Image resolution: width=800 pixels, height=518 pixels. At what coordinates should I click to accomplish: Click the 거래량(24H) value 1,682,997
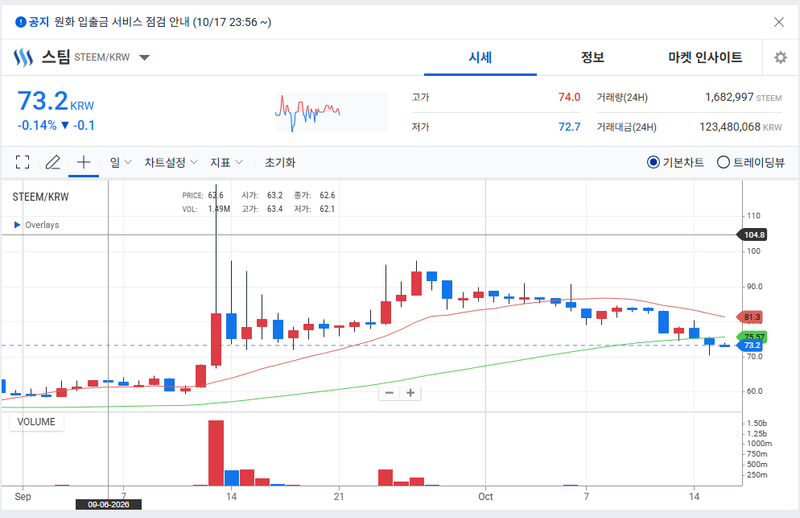pyautogui.click(x=729, y=97)
